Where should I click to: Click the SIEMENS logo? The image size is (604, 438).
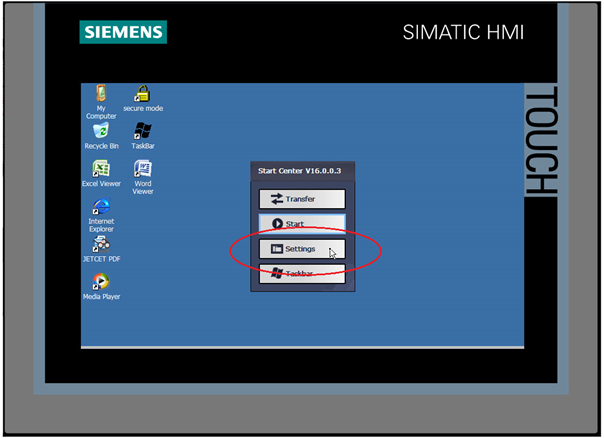pos(123,32)
